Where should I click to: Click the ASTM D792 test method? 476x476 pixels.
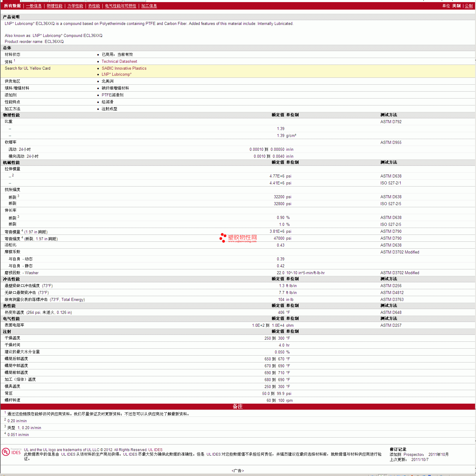click(x=391, y=122)
